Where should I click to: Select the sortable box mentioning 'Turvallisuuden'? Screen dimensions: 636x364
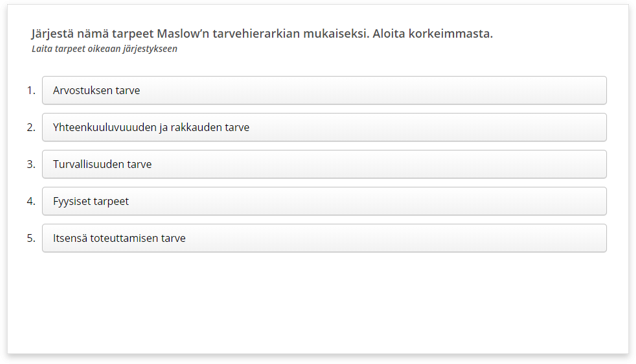click(324, 164)
